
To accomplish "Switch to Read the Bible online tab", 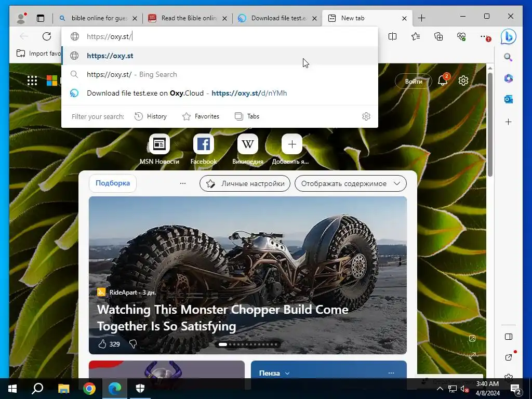I will pyautogui.click(x=187, y=18).
